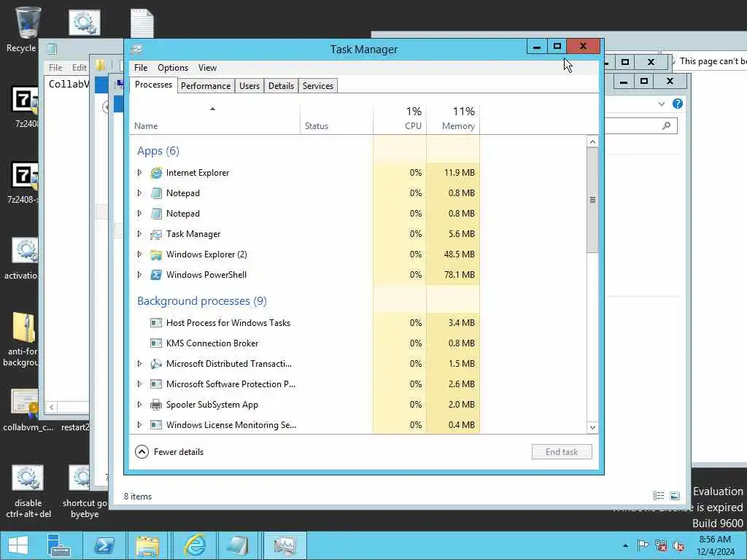
Task: Select the KMS Connection Broker row text
Action: pos(212,343)
